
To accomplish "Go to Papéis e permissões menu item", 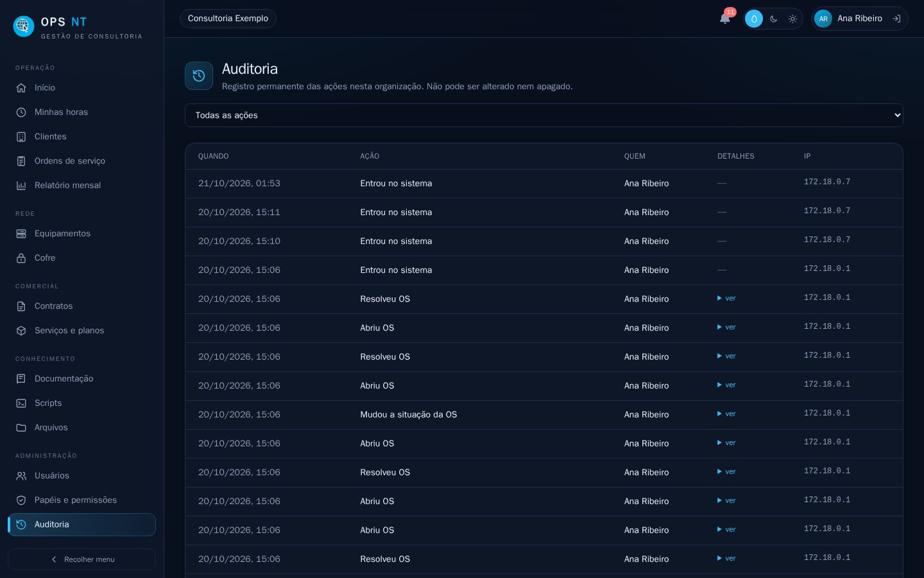I will click(81, 500).
